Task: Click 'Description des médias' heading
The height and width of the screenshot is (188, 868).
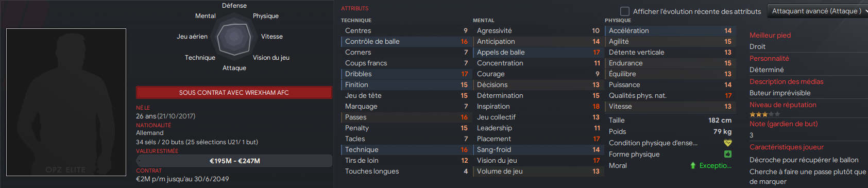Action: pos(786,81)
